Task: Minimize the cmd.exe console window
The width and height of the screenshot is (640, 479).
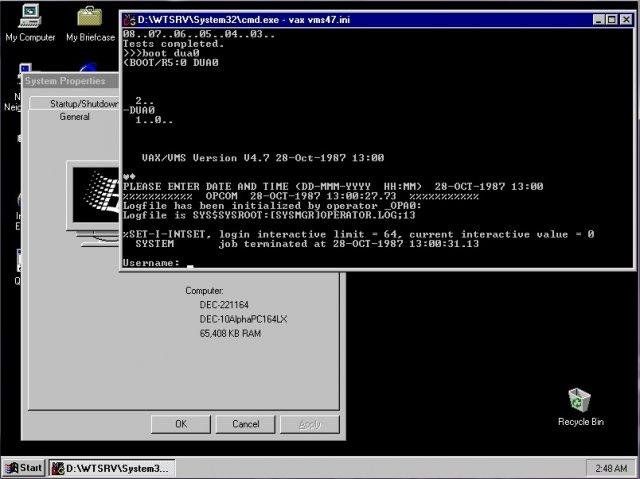Action: coord(598,20)
